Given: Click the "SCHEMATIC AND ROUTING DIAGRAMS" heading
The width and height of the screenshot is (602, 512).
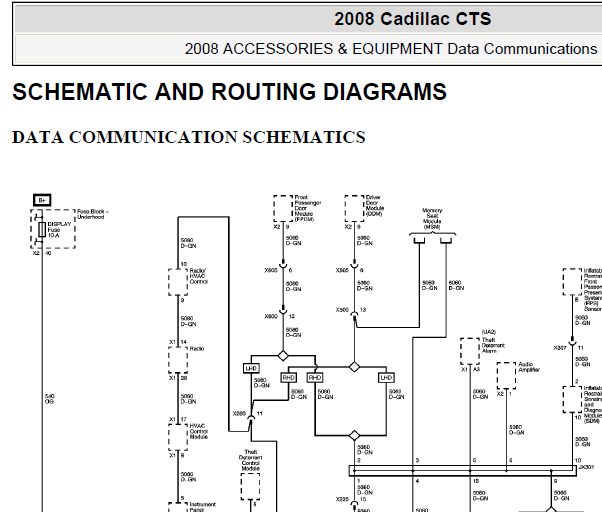Looking at the screenshot, I should [230, 92].
